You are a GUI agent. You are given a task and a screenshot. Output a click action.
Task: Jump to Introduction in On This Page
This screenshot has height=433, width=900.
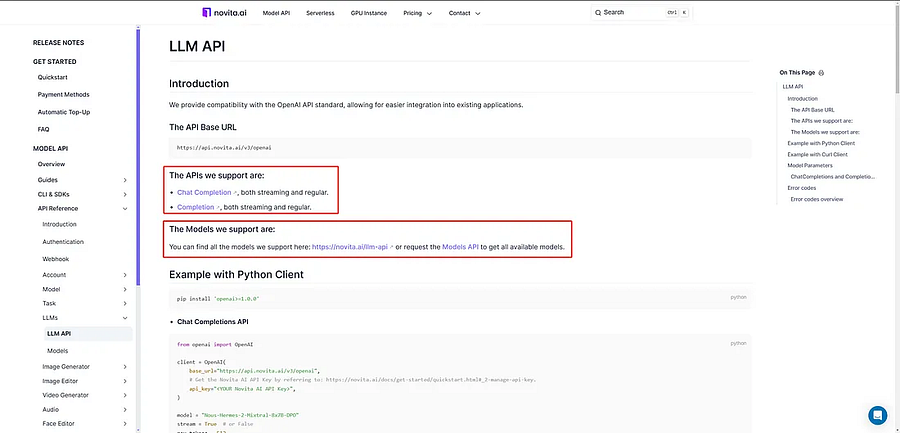[802, 99]
